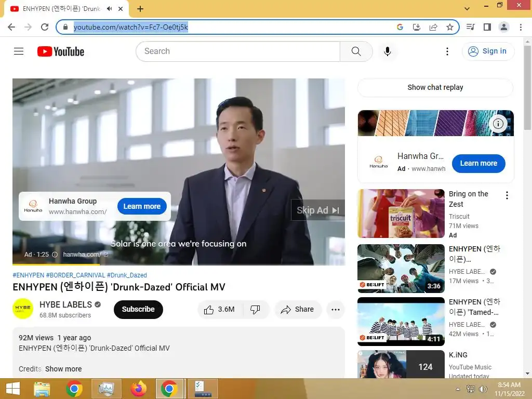Mute the tab via speaker icon
Viewport: 532px width, 399px height.
109,9
